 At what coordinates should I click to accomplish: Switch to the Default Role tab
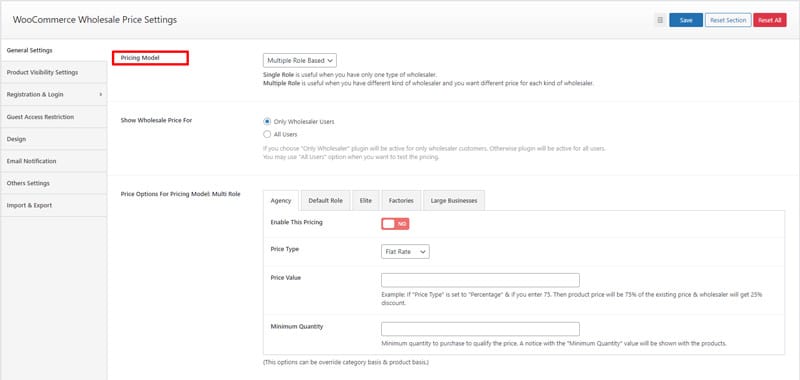tap(325, 200)
